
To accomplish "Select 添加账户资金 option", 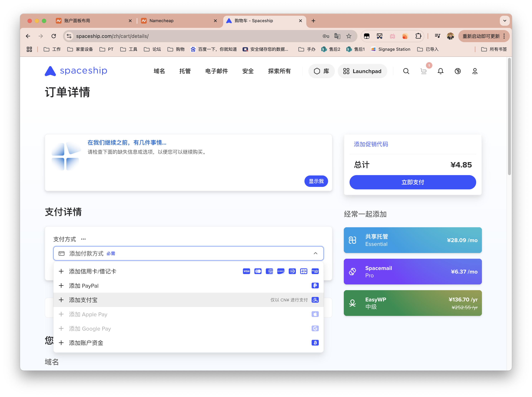I will click(188, 343).
